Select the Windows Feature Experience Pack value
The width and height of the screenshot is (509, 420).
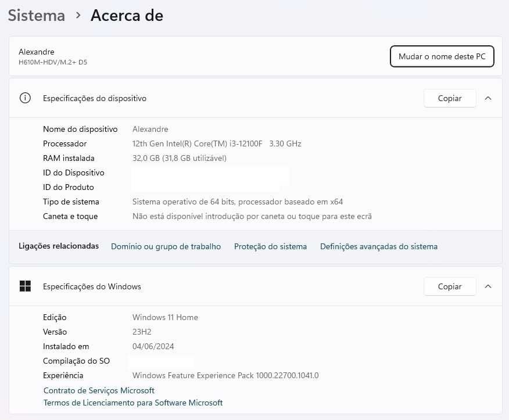[225, 375]
